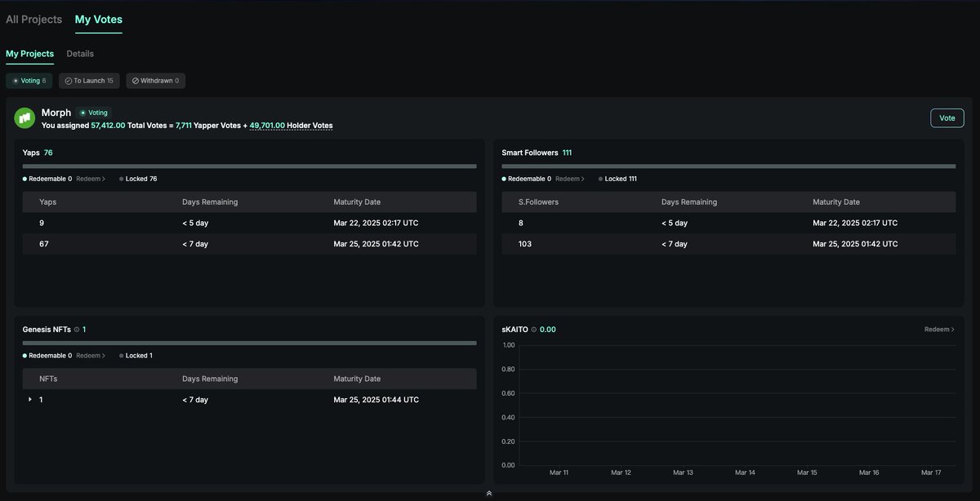Click Locked 111 legend in Smart Followers panel
The image size is (980, 501).
[618, 179]
